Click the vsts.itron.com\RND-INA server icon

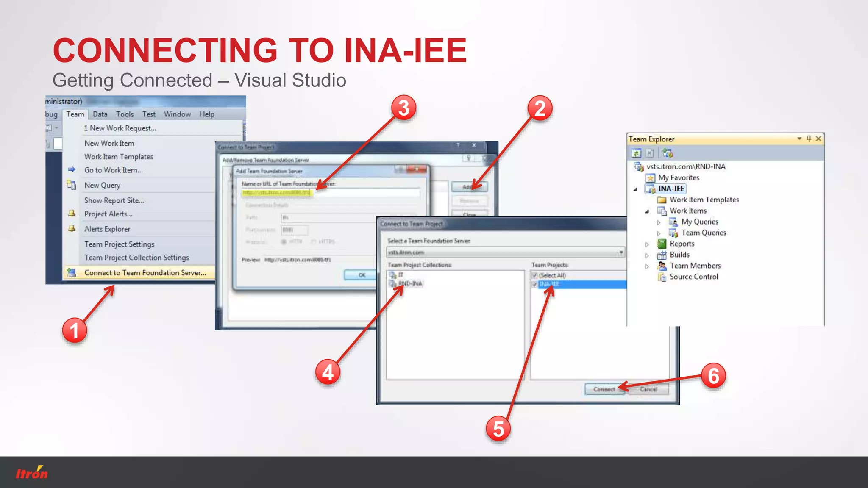point(639,166)
